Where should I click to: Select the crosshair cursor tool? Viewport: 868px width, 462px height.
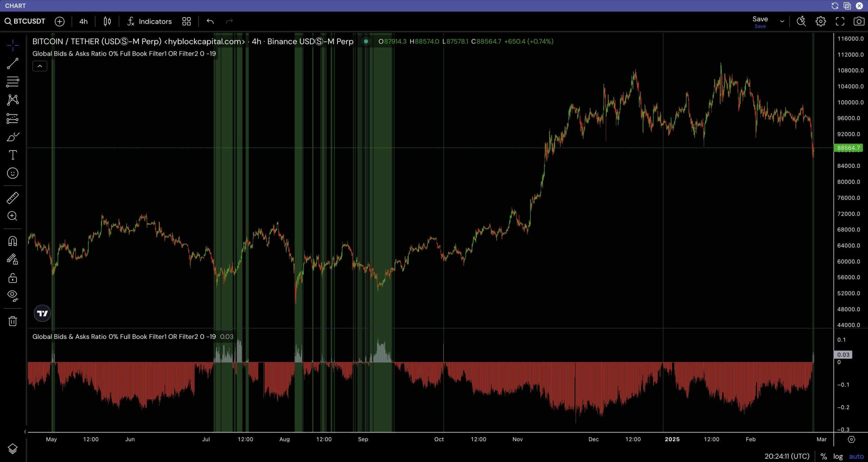13,45
